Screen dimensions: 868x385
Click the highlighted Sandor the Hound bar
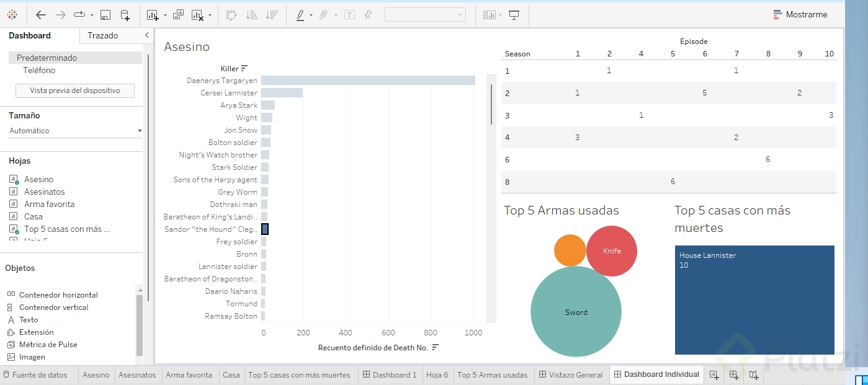tap(265, 229)
